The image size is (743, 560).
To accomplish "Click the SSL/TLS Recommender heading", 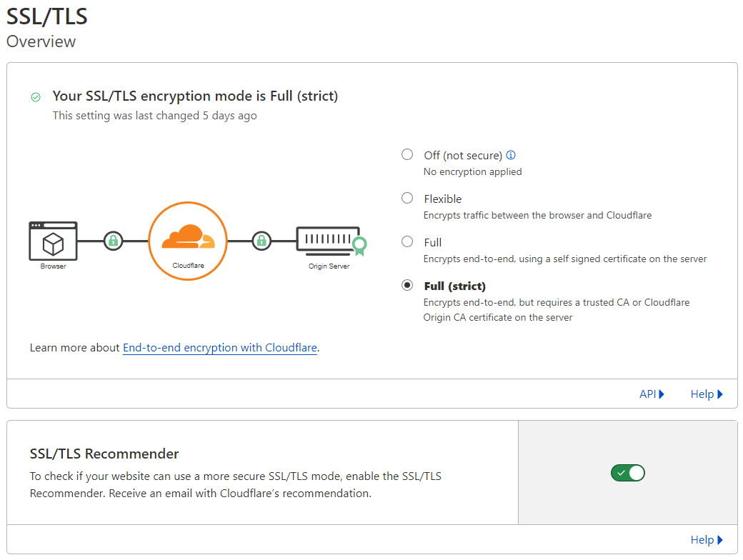I will pos(104,454).
